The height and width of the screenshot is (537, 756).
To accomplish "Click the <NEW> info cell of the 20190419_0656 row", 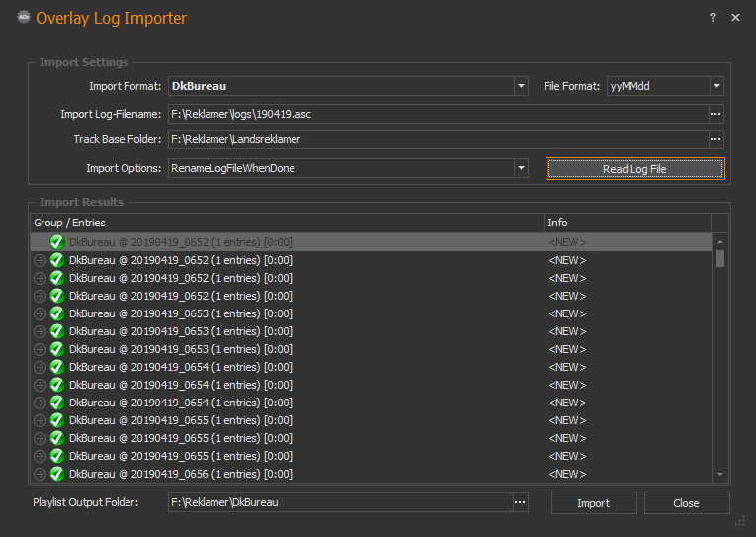I will [x=567, y=474].
